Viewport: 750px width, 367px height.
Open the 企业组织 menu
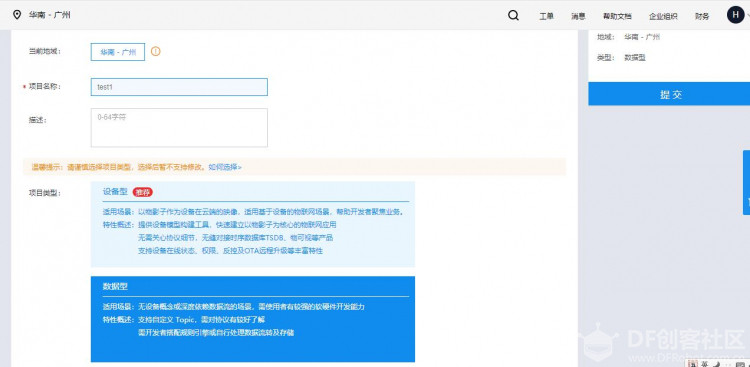pos(663,16)
